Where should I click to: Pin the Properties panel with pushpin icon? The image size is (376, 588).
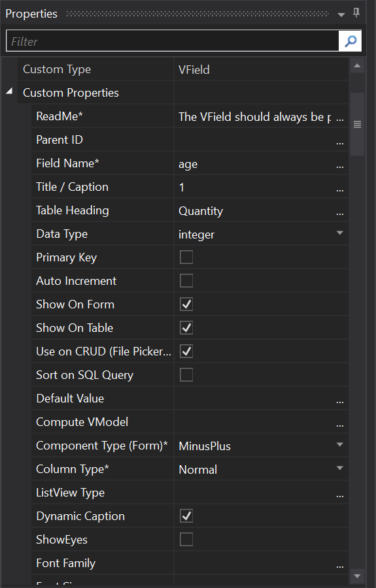356,13
